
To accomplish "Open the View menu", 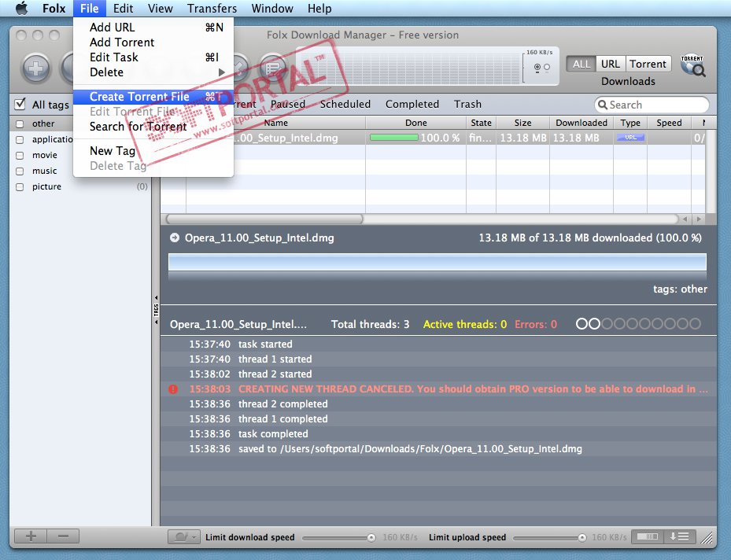I will coord(161,9).
